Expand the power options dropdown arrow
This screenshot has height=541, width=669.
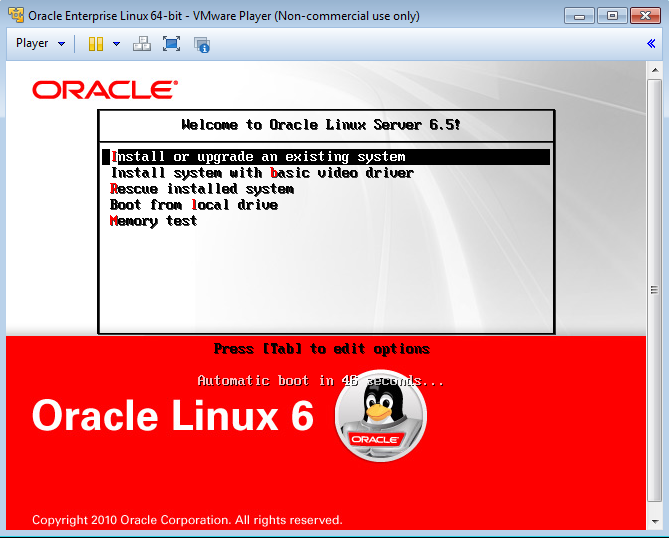coord(116,44)
